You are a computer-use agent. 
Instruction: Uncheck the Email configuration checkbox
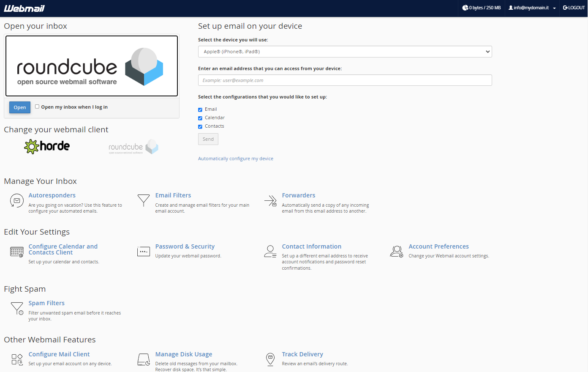tap(200, 109)
